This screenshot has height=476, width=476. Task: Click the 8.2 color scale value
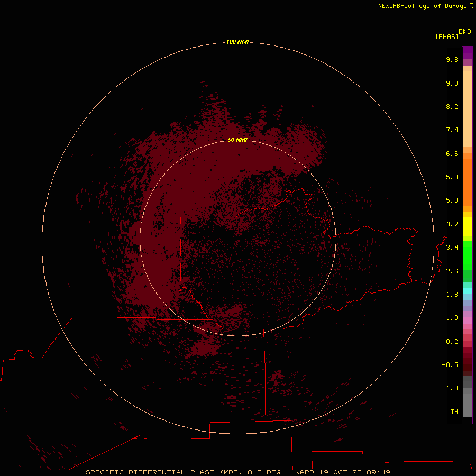click(x=452, y=106)
